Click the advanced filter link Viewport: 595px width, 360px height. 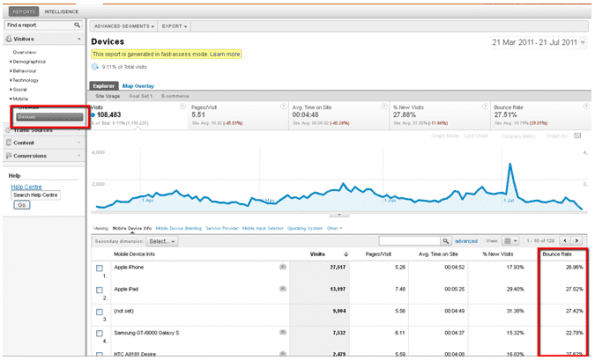[x=466, y=241]
